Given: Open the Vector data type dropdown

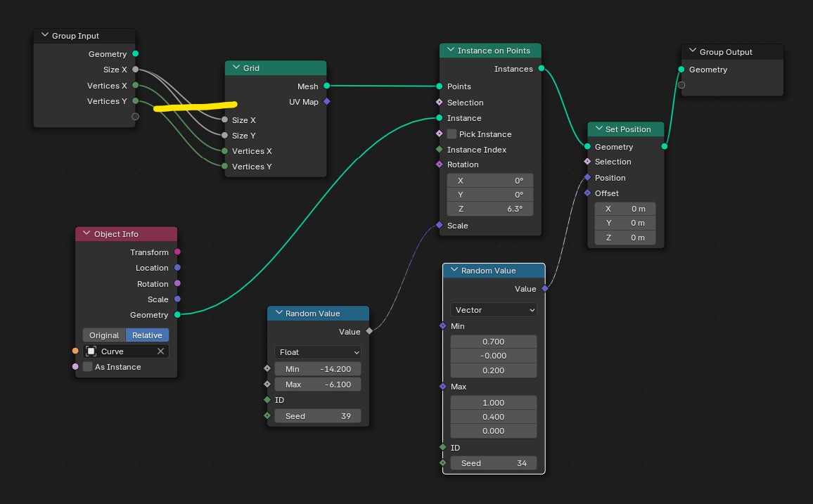Looking at the screenshot, I should tap(493, 310).
